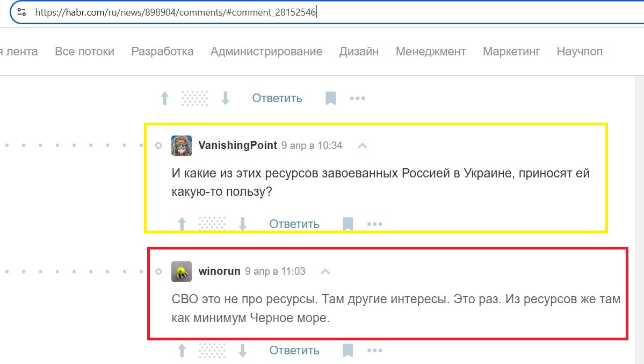Image resolution: width=644 pixels, height=364 pixels.
Task: Open VanishingPoint's user profile link
Action: 237,145
